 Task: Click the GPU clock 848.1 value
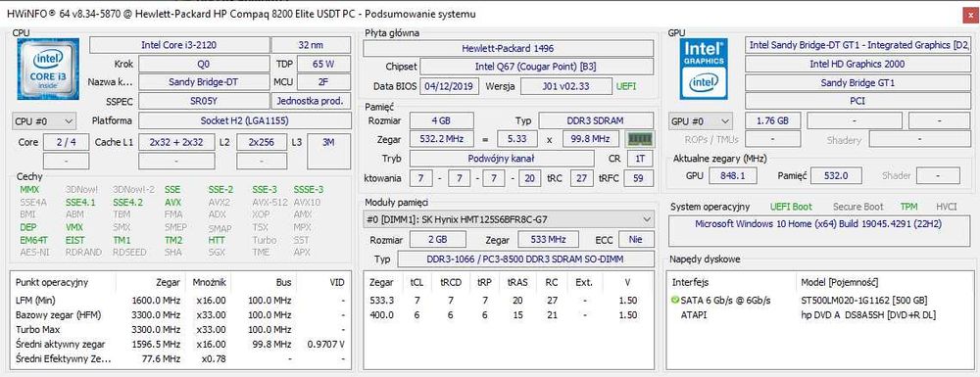733,176
